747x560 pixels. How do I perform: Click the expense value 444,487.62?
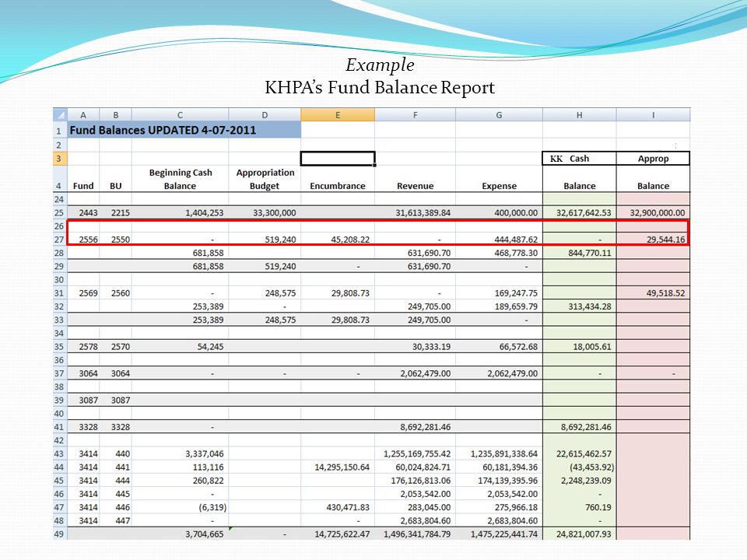pos(516,240)
